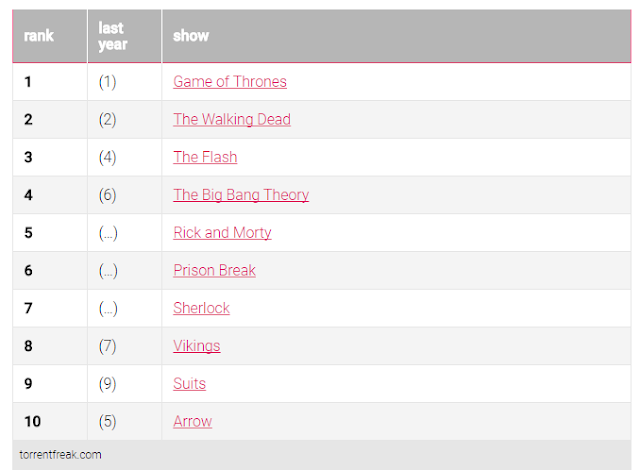The image size is (640, 470).
Task: Click The Flash show link
Action: tap(205, 157)
